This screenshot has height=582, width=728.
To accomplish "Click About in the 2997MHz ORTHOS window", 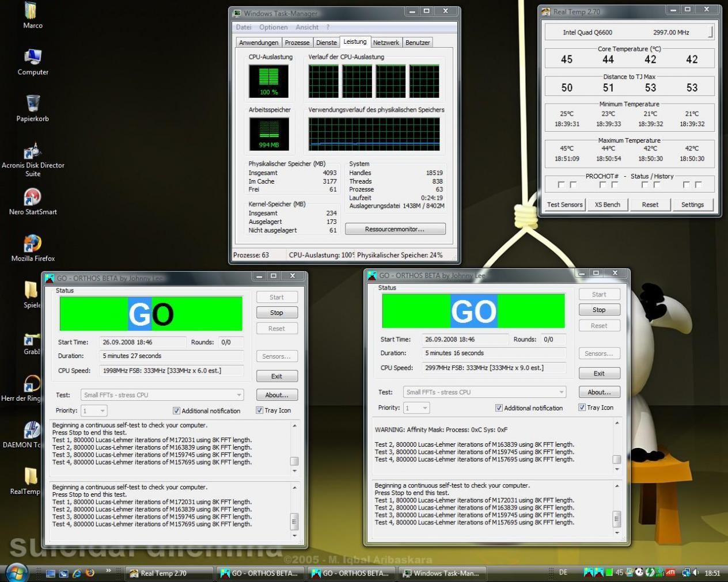I will tap(600, 392).
